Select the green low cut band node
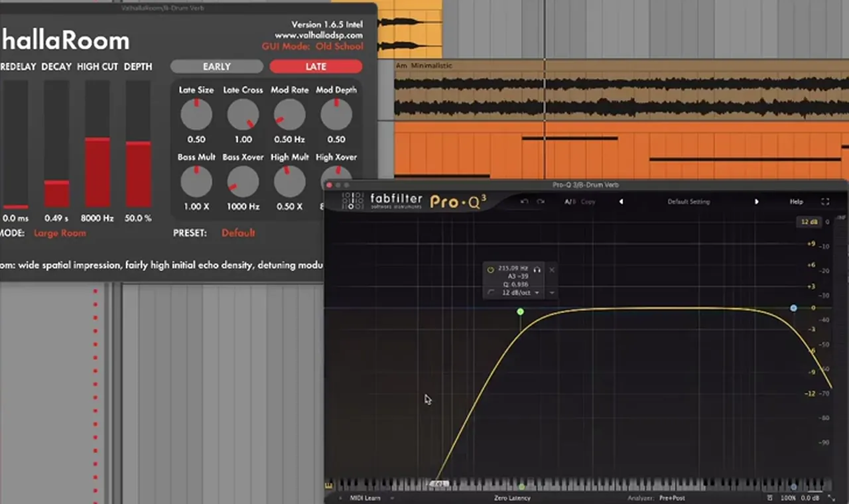The width and height of the screenshot is (849, 504). pos(521,311)
